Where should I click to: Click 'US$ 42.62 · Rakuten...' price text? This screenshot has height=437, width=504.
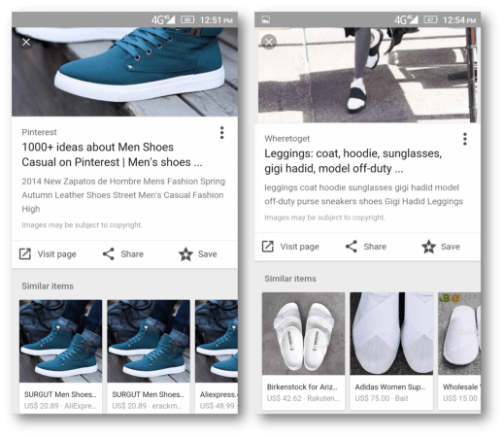click(x=303, y=398)
